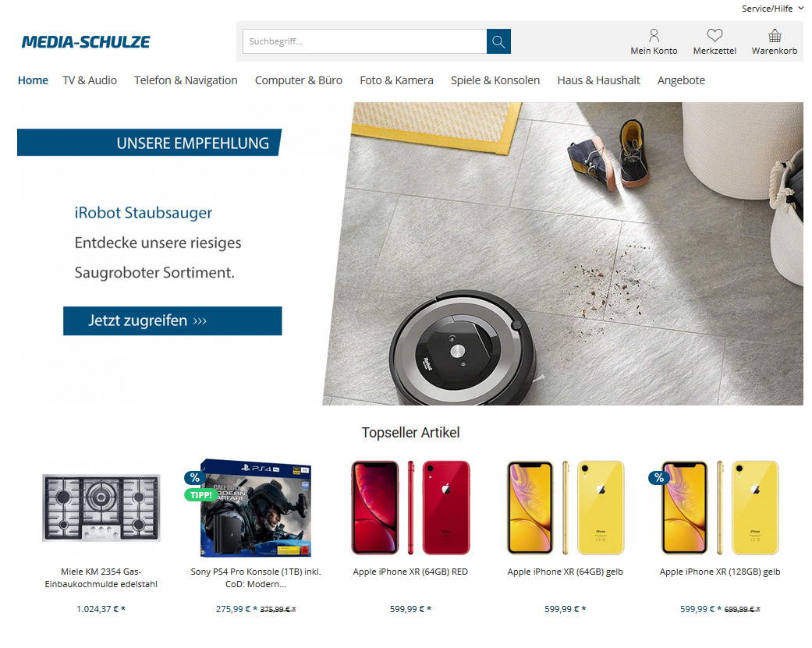Image resolution: width=812 pixels, height=648 pixels.
Task: Open the Miele KM 2354 gas hob thumbnail
Action: 101,508
